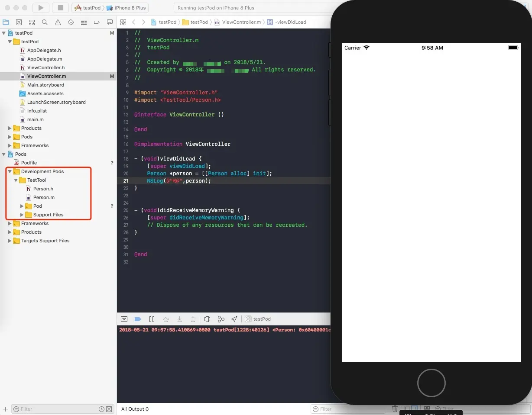Collapse the TestTool folder
This screenshot has height=415, width=532.
(x=16, y=180)
